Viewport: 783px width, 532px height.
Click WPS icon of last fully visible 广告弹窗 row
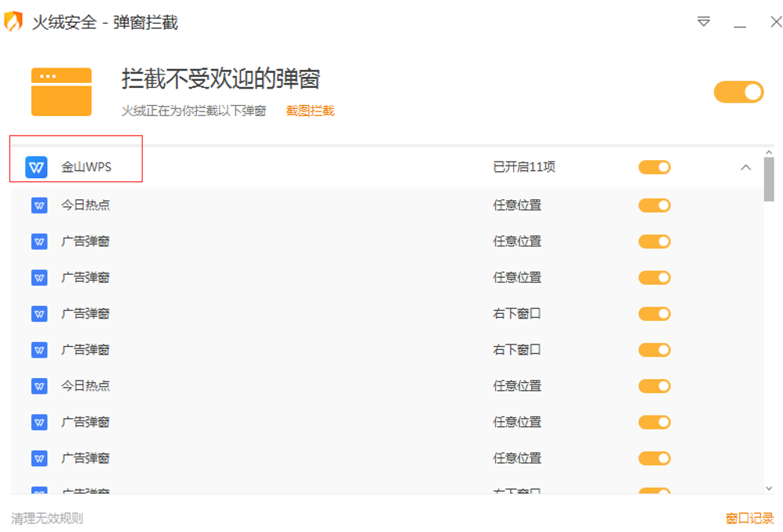(39, 458)
